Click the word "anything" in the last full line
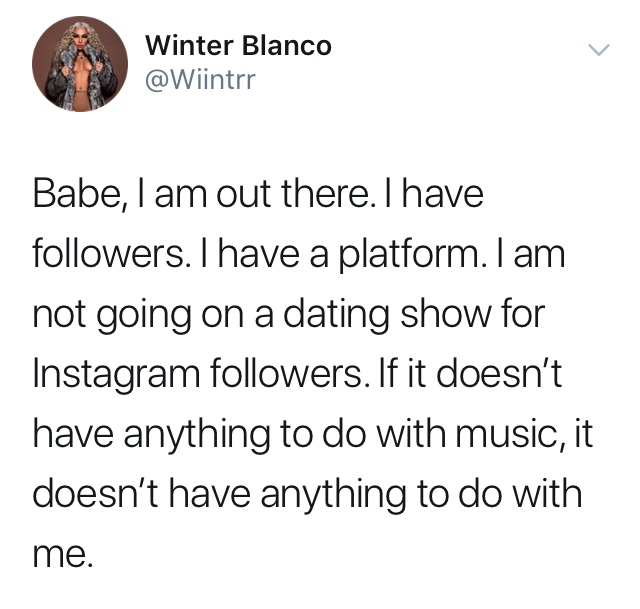 [333, 495]
